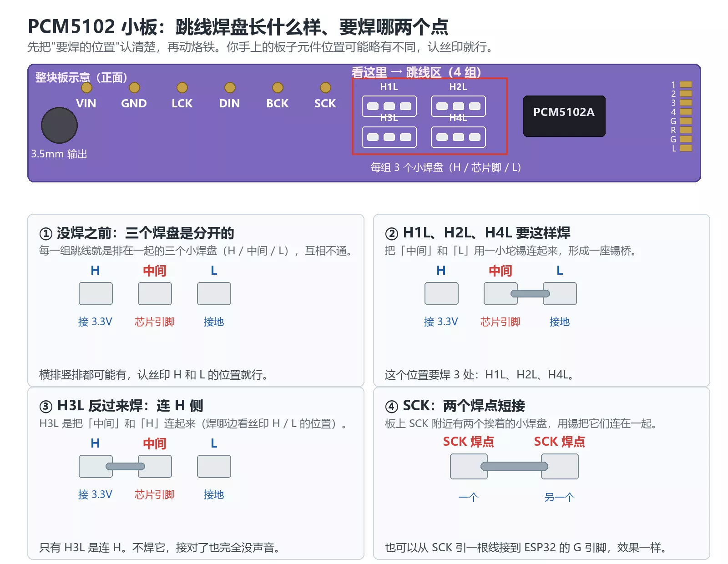Select header pad labeled 3
728x564 pixels.
686,102
